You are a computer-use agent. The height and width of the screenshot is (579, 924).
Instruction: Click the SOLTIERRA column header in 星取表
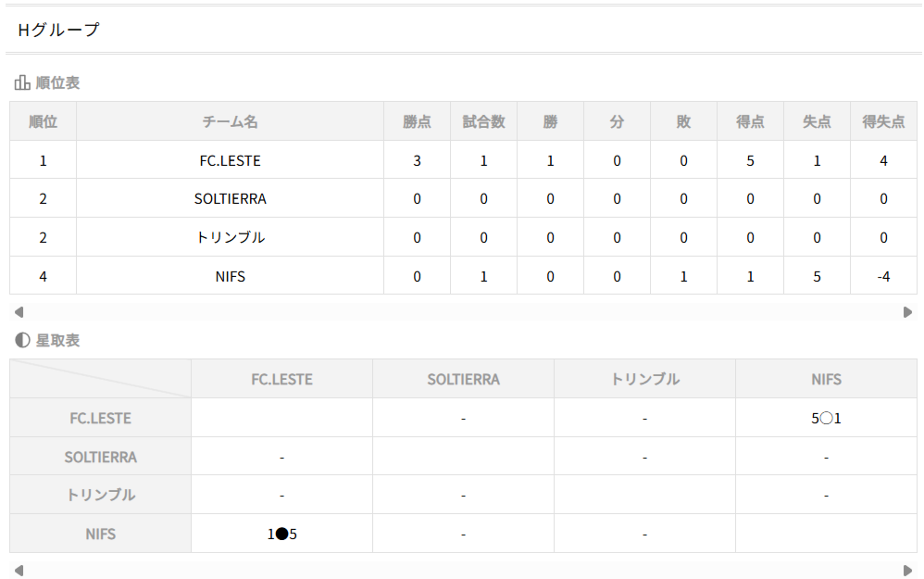pyautogui.click(x=463, y=380)
